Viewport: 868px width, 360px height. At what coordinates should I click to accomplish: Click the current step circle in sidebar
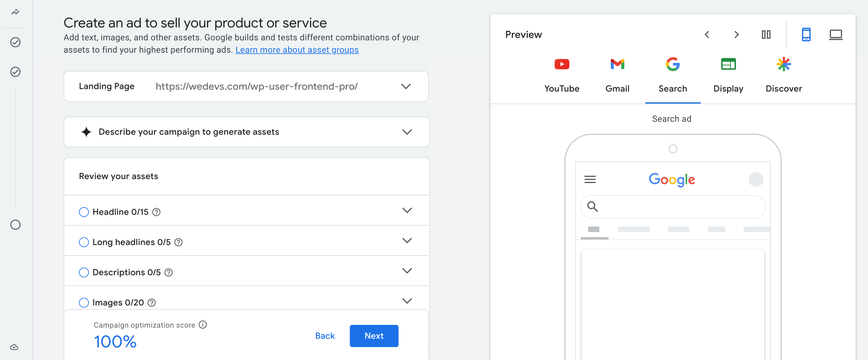tap(15, 225)
